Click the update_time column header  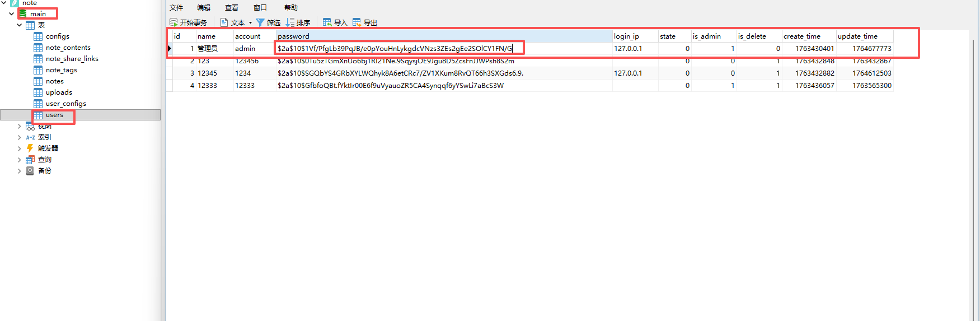[x=865, y=36]
